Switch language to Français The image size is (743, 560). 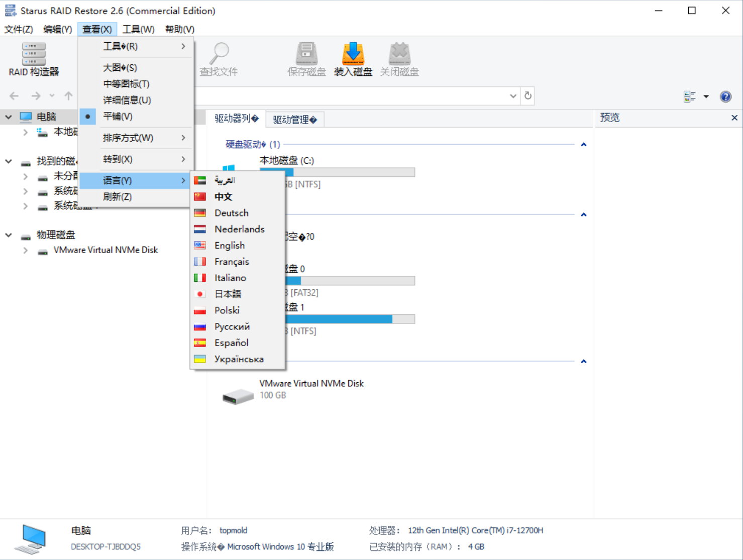(x=238, y=262)
